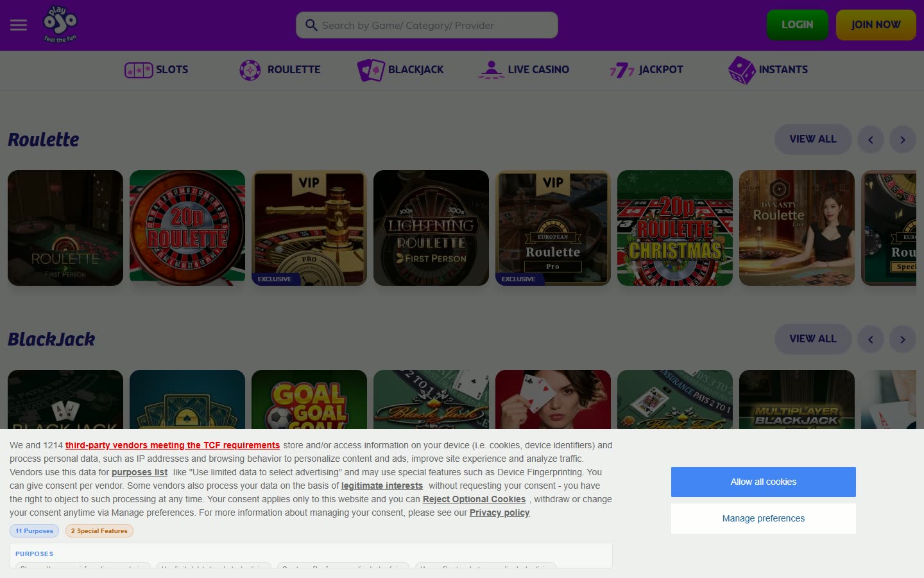Click Reject Optional Cookies link
Image resolution: width=924 pixels, height=578 pixels.
(474, 499)
